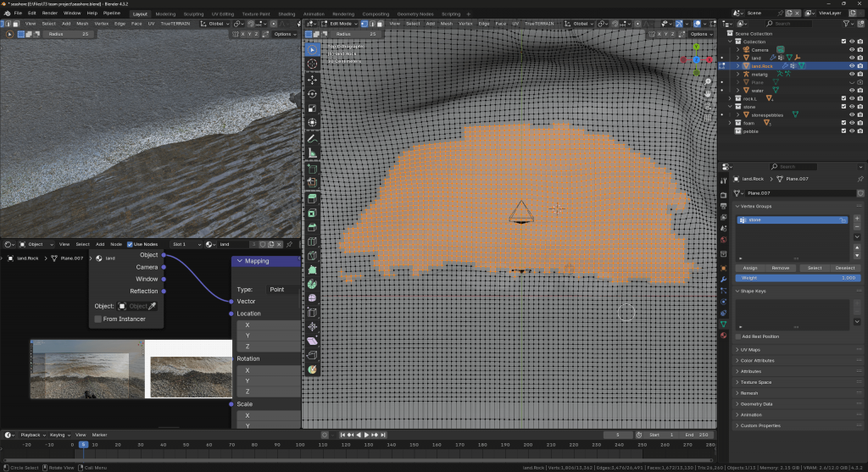Enable the From Instancer checkbox
Image resolution: width=868 pixels, height=472 pixels.
[98, 319]
